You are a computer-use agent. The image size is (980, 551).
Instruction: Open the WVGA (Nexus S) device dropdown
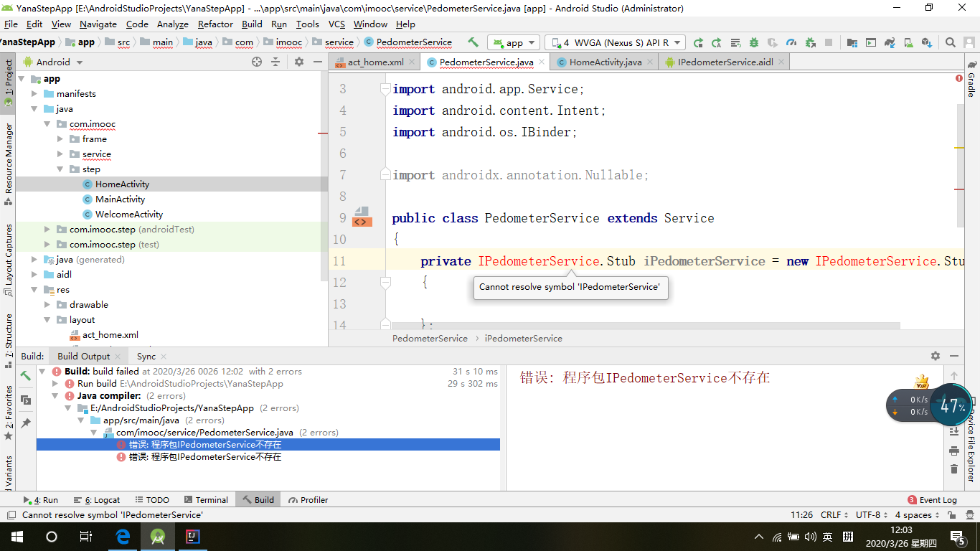click(x=615, y=42)
